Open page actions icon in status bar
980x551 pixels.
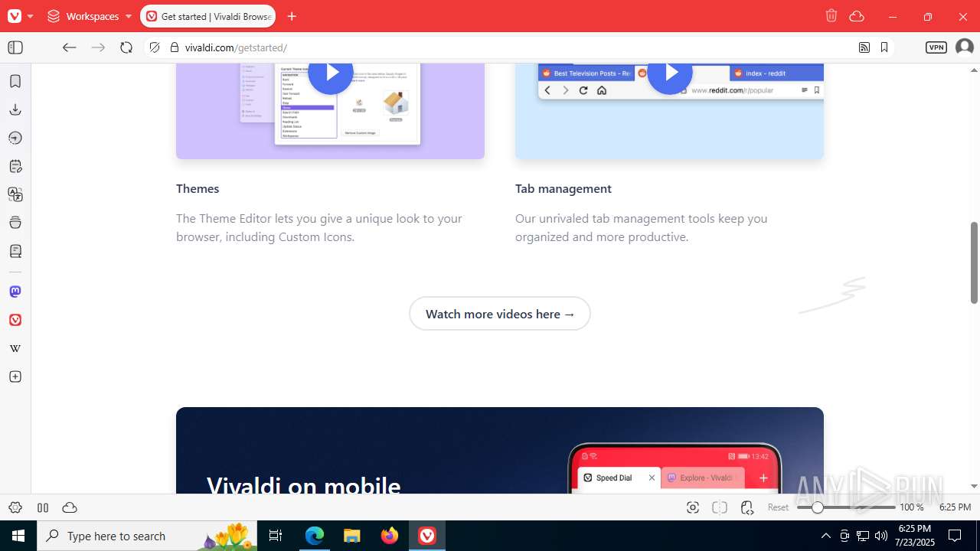coord(747,507)
